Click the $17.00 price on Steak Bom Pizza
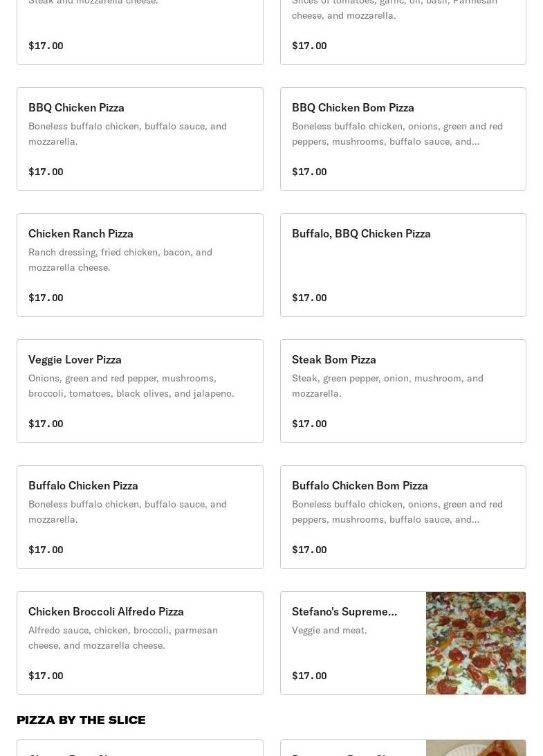Image resolution: width=543 pixels, height=756 pixels. point(309,424)
